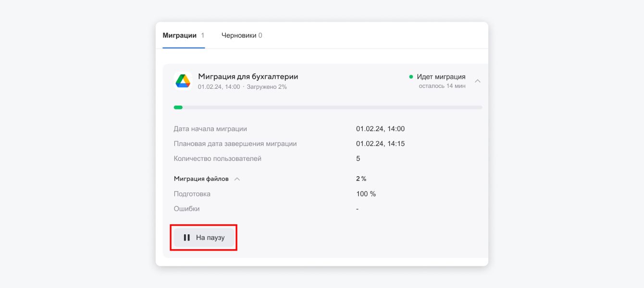The height and width of the screenshot is (288, 644).
Task: Click the pause icon in the button
Action: click(187, 238)
